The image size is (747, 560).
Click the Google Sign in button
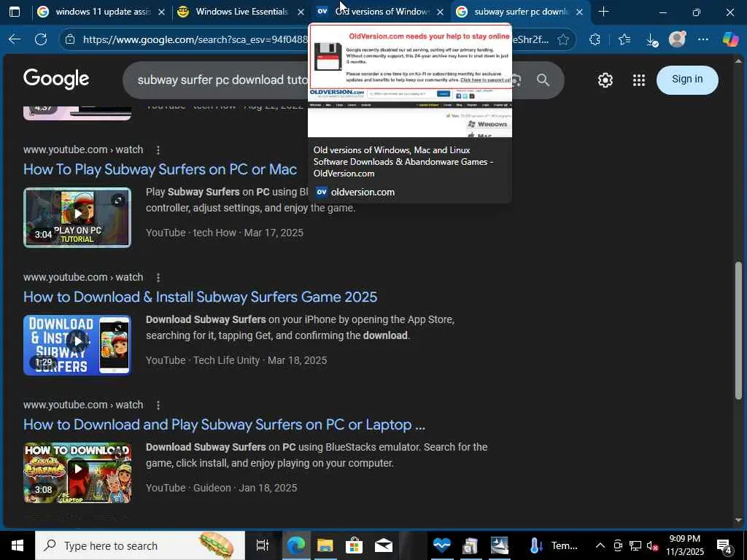click(687, 79)
